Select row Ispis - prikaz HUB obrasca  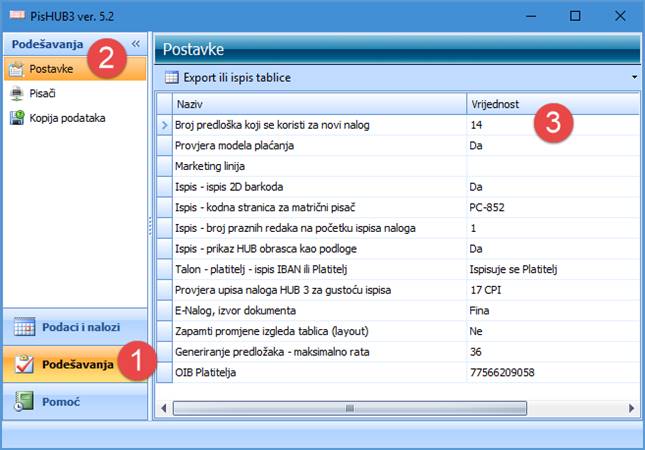[398, 248]
